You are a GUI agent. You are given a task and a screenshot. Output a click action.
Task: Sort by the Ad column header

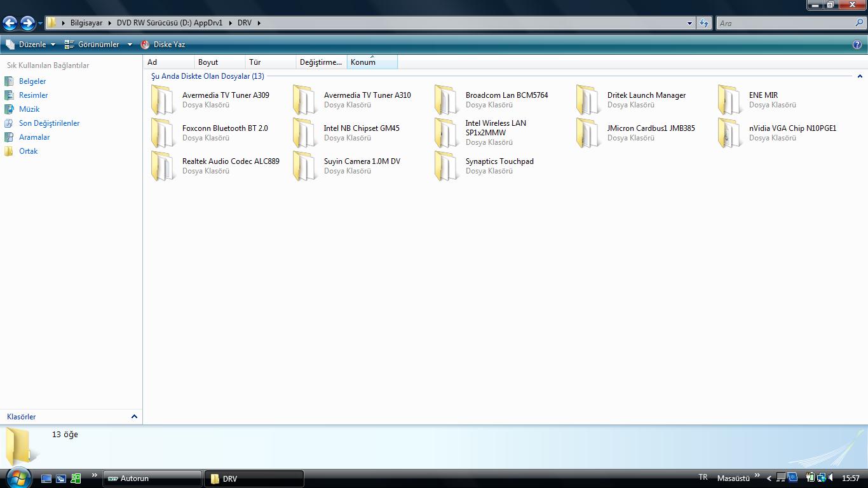pos(169,62)
